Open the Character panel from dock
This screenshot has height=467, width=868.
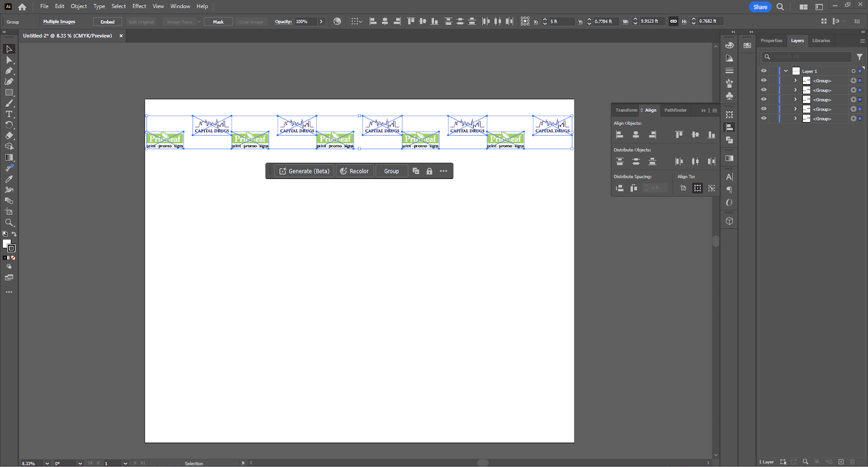pos(730,177)
